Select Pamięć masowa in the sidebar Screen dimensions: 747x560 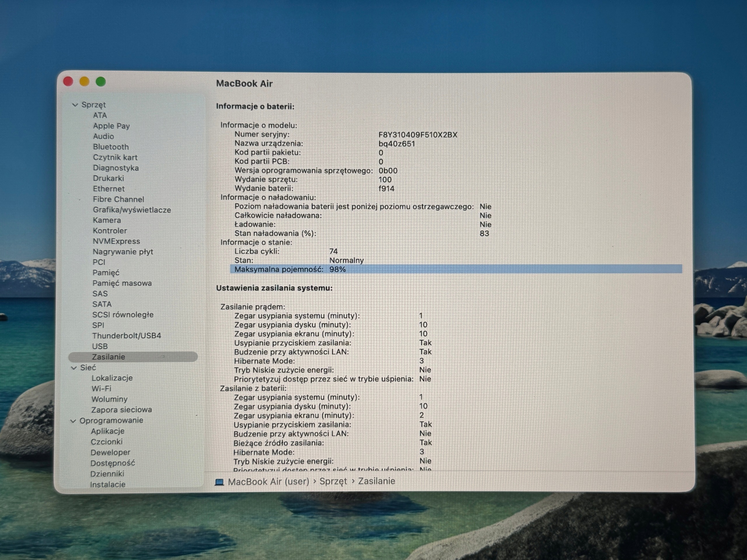[x=122, y=283]
